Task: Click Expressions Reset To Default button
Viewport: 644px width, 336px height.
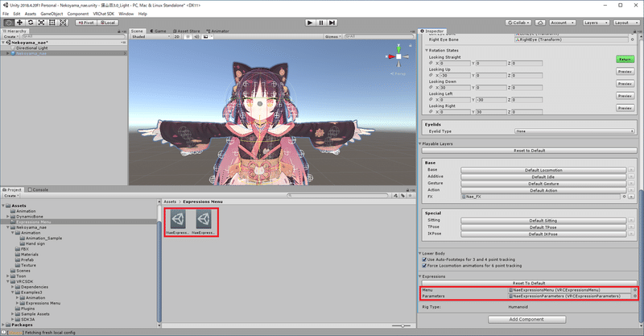Action: point(529,283)
